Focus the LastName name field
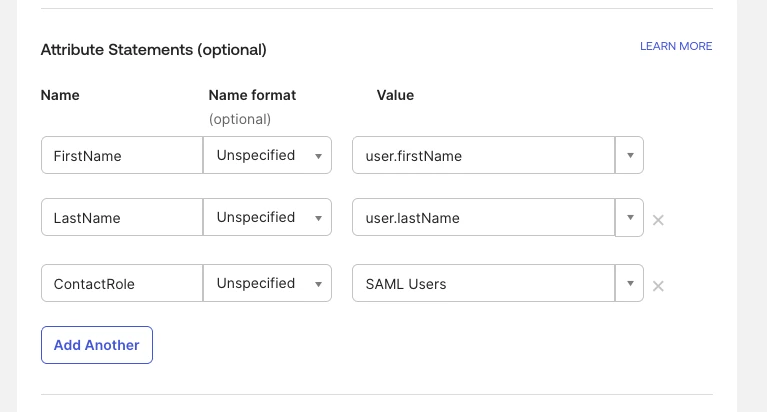767x412 pixels. coord(122,218)
